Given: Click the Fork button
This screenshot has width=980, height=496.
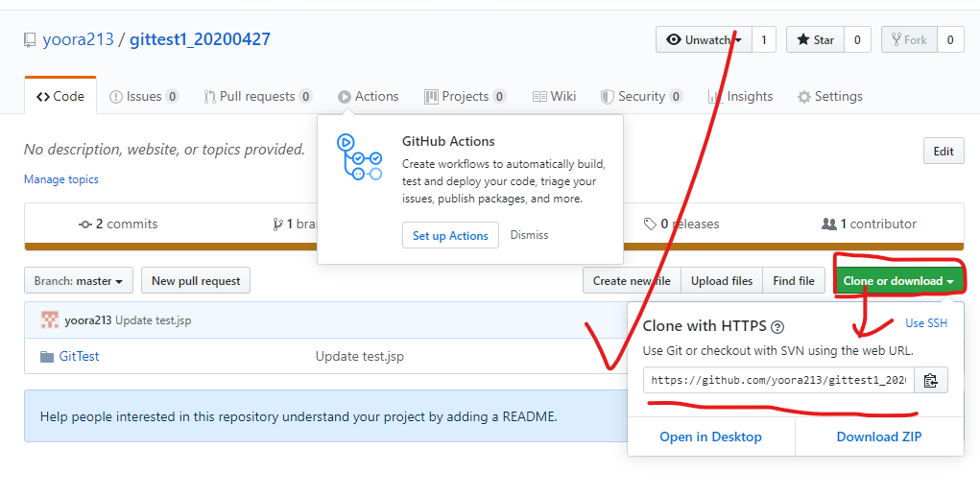Looking at the screenshot, I should (909, 40).
